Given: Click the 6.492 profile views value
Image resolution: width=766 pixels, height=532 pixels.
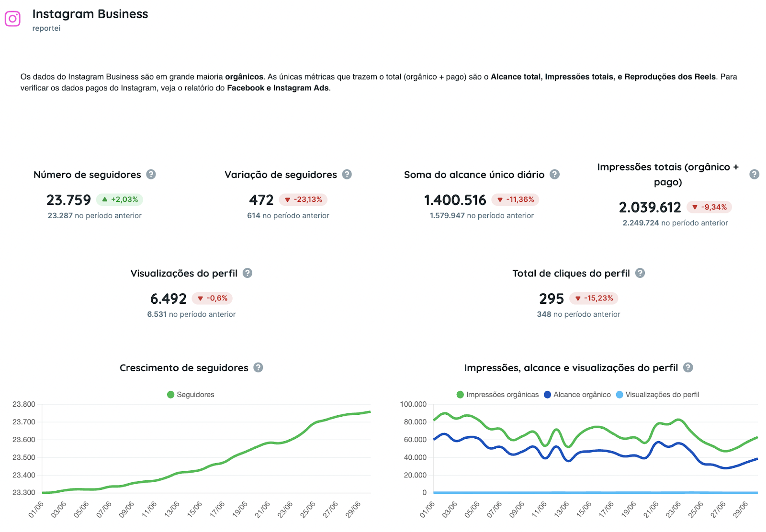Looking at the screenshot, I should coord(168,299).
